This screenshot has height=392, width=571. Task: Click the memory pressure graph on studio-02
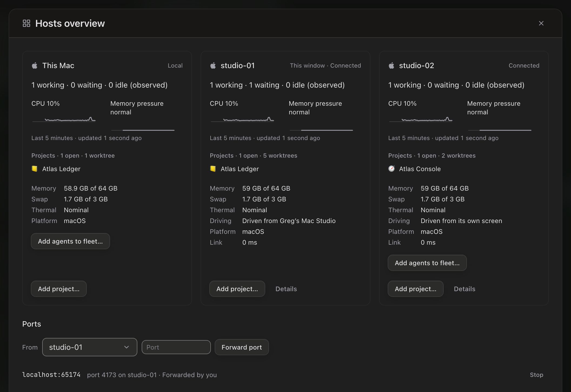(x=500, y=130)
